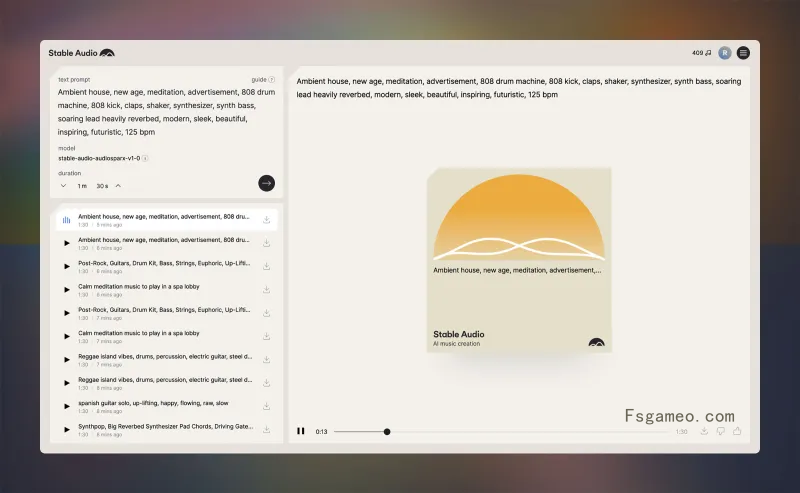Download Reggae island vibes track, 7 mins ago

tap(266, 360)
